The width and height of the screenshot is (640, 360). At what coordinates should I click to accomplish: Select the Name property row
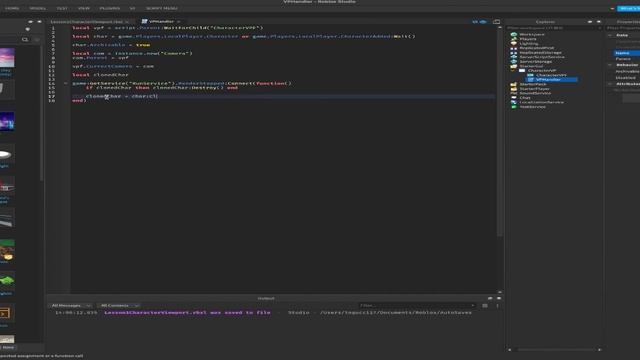(627, 53)
